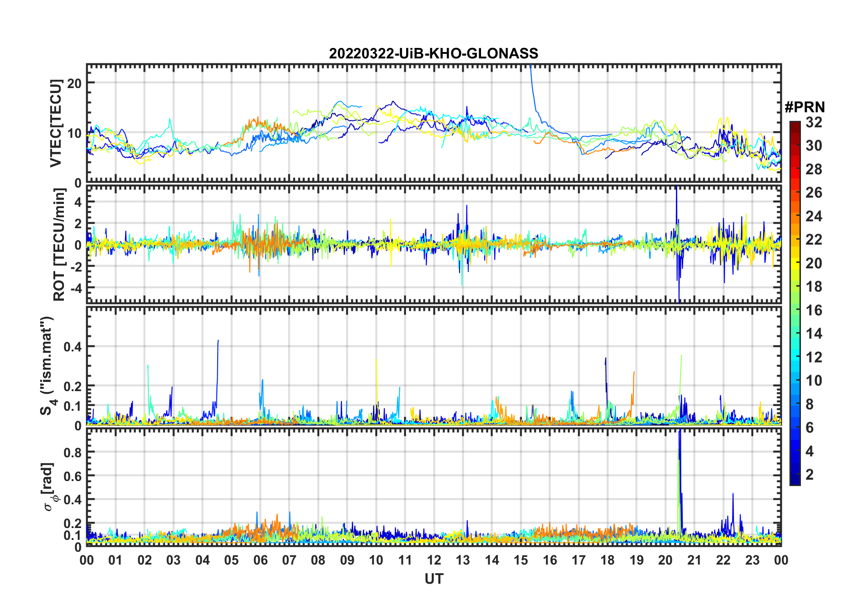Click x-axis tick label 06
Screen dimensions: 868x607
[x=260, y=560]
